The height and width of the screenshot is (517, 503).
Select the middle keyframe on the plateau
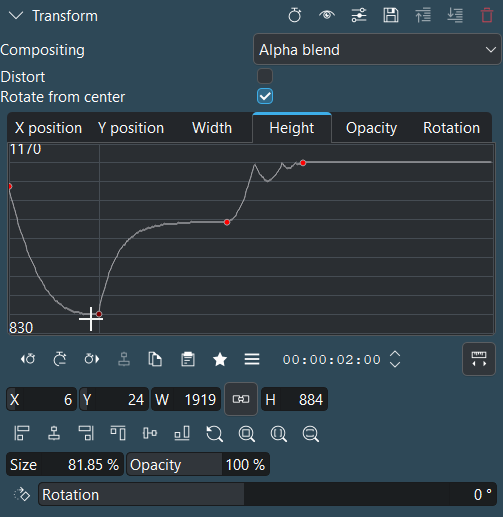click(x=227, y=222)
